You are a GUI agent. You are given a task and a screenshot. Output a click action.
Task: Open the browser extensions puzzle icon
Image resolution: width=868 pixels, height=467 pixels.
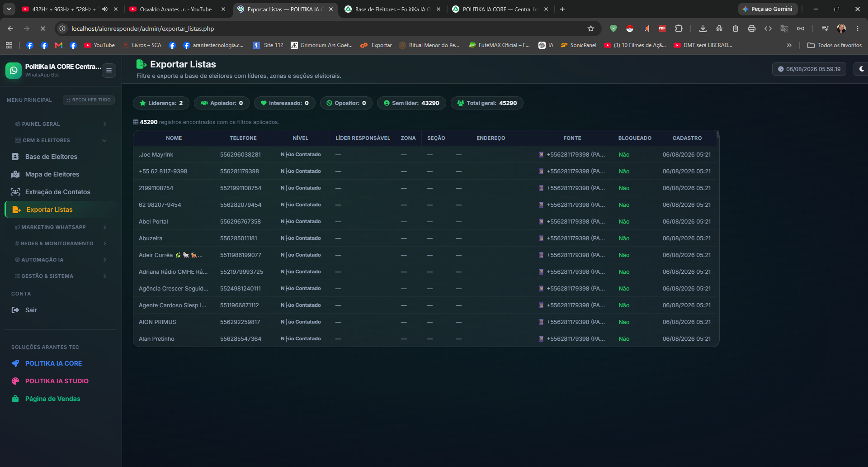(x=679, y=29)
